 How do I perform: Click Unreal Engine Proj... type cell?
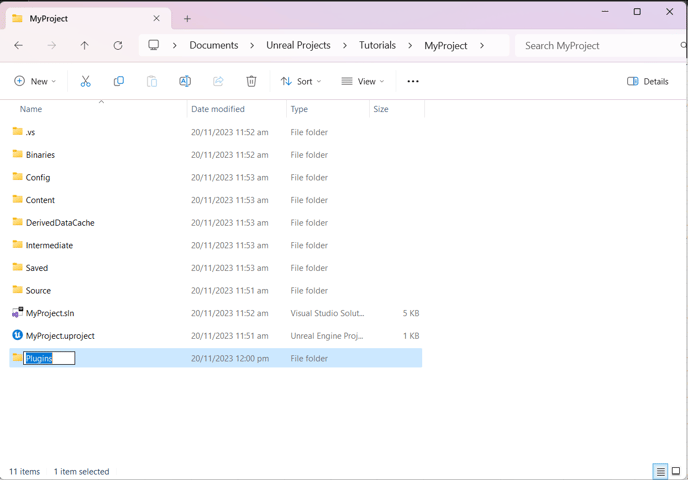click(327, 336)
